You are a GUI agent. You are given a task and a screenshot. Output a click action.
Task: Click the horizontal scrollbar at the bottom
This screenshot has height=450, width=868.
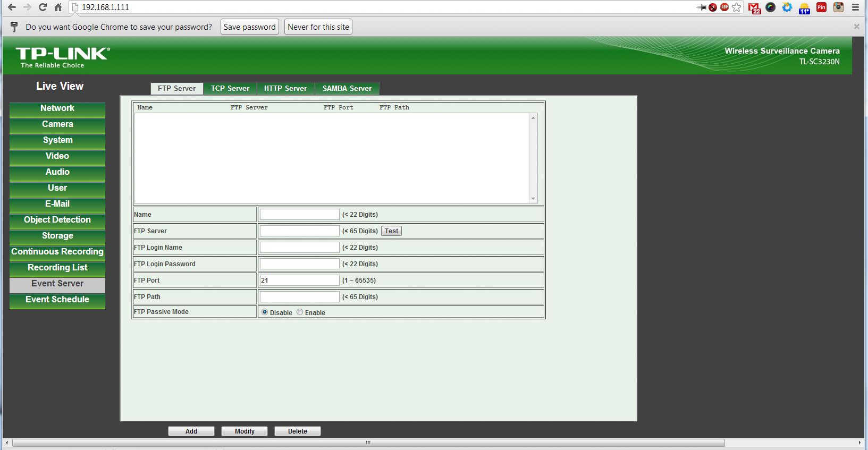pyautogui.click(x=368, y=443)
